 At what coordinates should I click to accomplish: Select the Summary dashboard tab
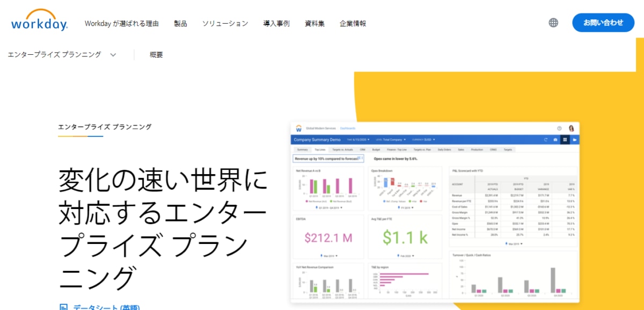tap(302, 149)
